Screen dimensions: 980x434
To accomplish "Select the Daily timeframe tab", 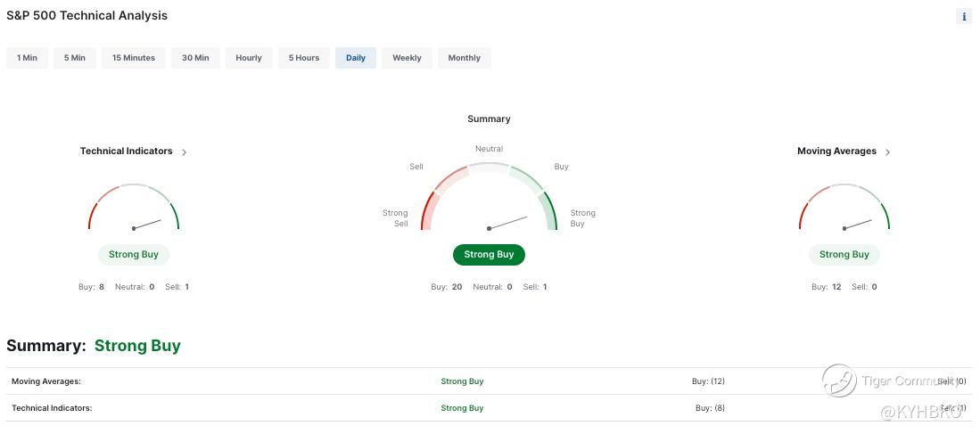I will coord(356,57).
